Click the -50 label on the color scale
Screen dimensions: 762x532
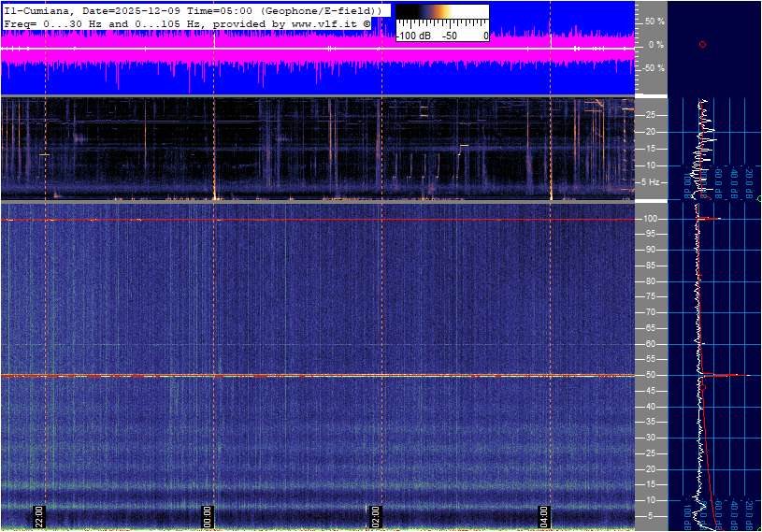pos(450,36)
